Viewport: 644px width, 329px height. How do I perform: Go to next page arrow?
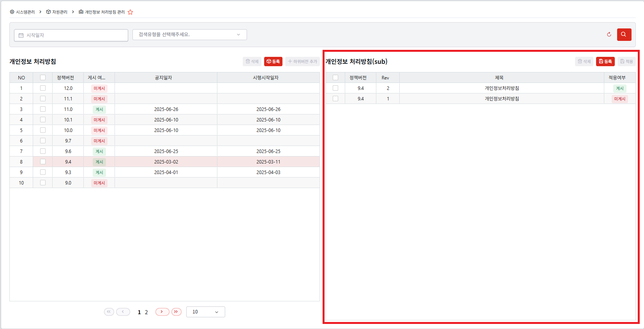point(162,312)
